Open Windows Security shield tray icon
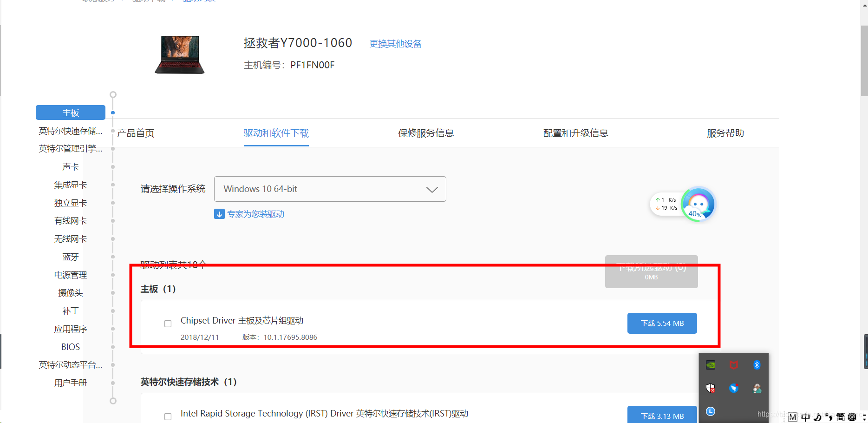868x423 pixels. (x=711, y=388)
